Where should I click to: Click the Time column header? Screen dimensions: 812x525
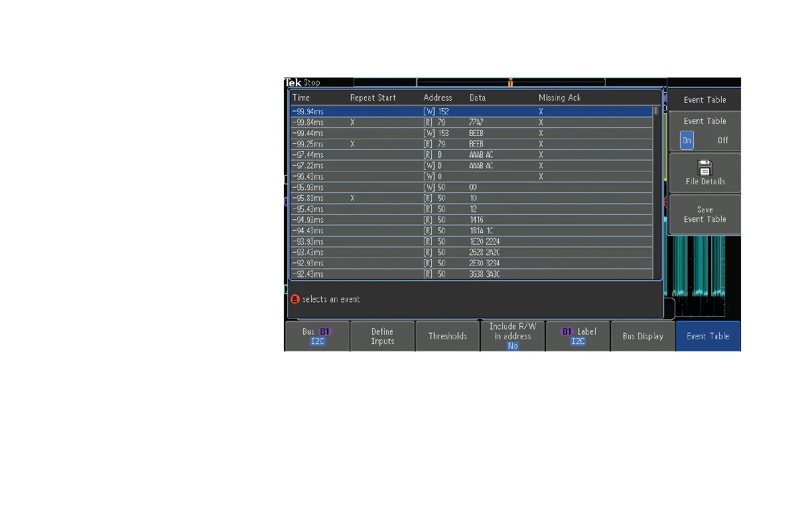tap(301, 97)
